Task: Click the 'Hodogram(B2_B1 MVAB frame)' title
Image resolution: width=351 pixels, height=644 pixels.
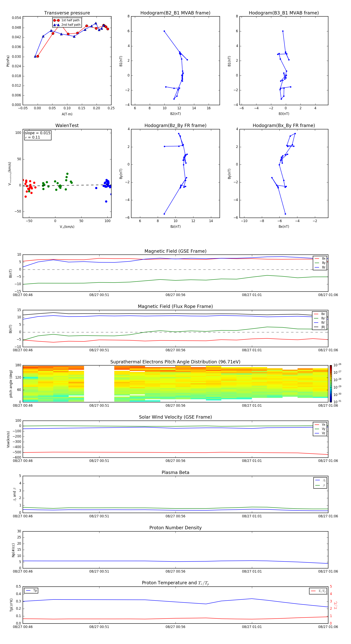Action: tap(175, 13)
